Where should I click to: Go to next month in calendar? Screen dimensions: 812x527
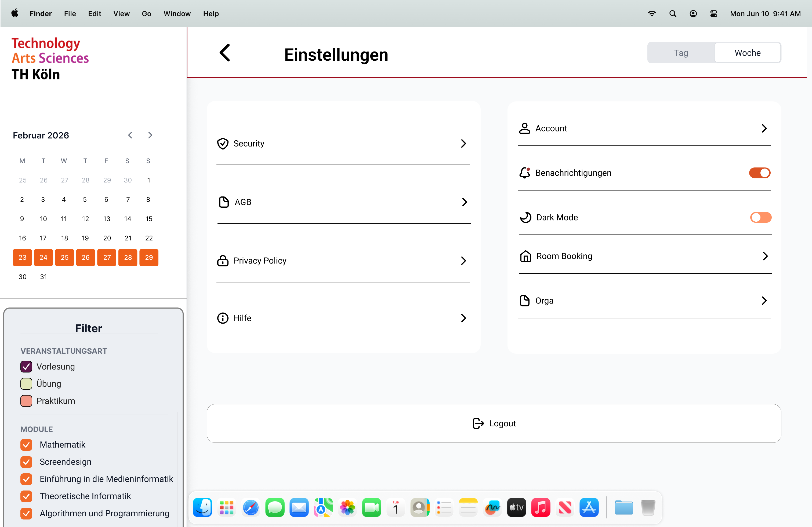[x=150, y=135]
